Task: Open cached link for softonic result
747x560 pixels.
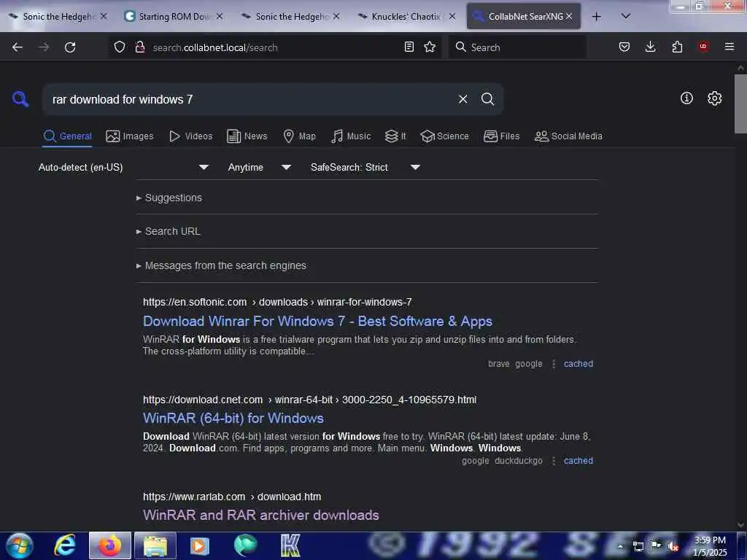Action: (578, 364)
